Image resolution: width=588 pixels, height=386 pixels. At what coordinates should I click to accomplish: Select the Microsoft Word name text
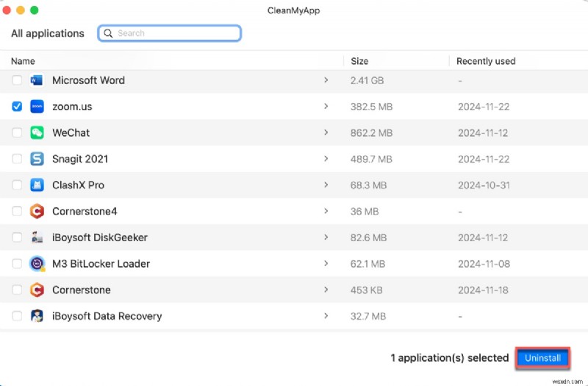[x=88, y=80]
